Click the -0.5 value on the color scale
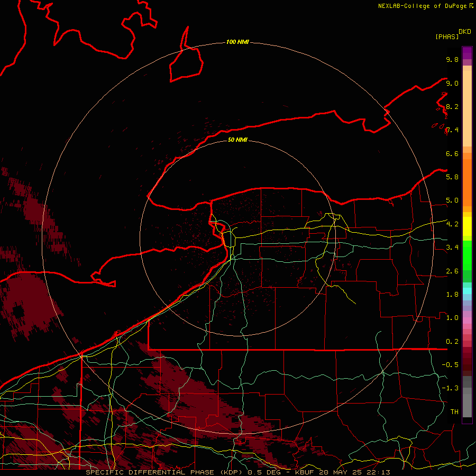This screenshot has height=476, width=476. coord(450,364)
